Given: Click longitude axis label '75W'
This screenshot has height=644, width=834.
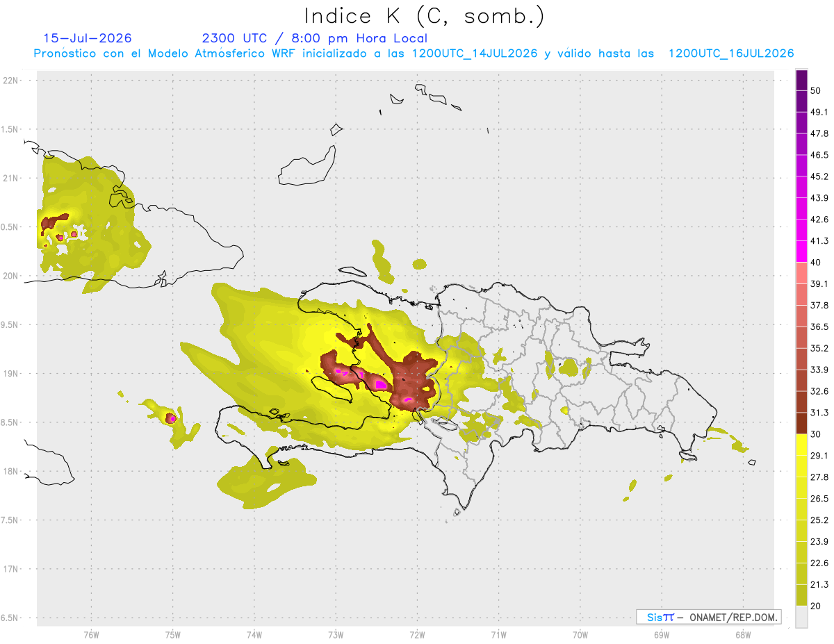Looking at the screenshot, I should click(172, 634).
